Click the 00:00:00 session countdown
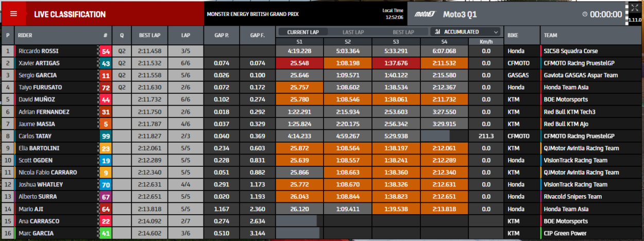This screenshot has height=241, width=644. click(606, 14)
